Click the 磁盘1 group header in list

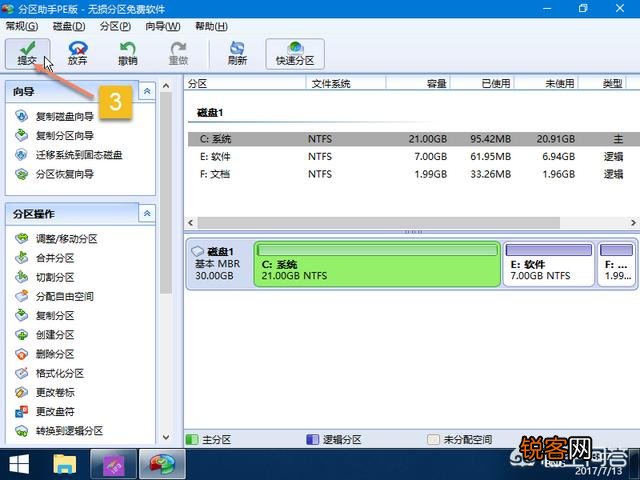tap(210, 113)
